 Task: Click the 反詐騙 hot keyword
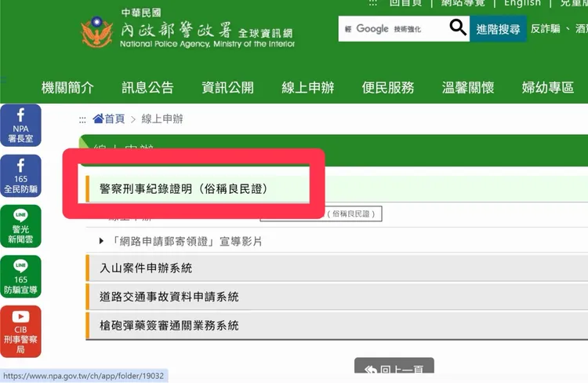[546, 28]
